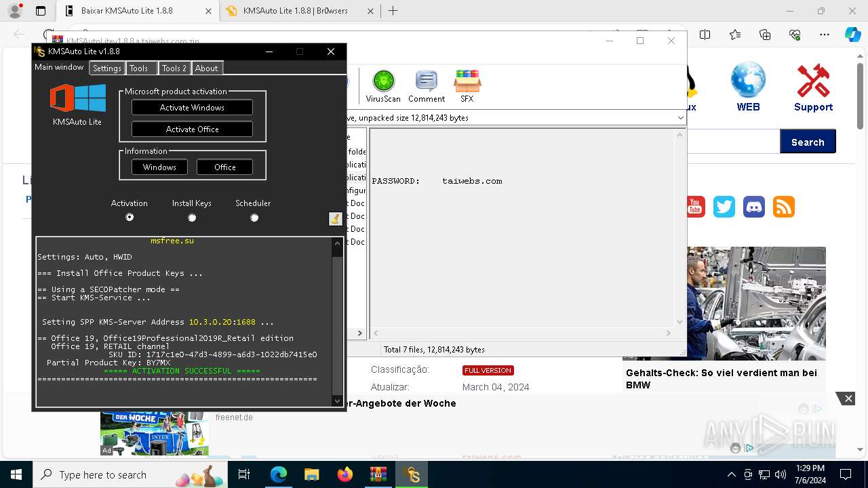The image size is (868, 488).
Task: Open the Tools 2 tab in KMSAuto
Action: (x=174, y=68)
